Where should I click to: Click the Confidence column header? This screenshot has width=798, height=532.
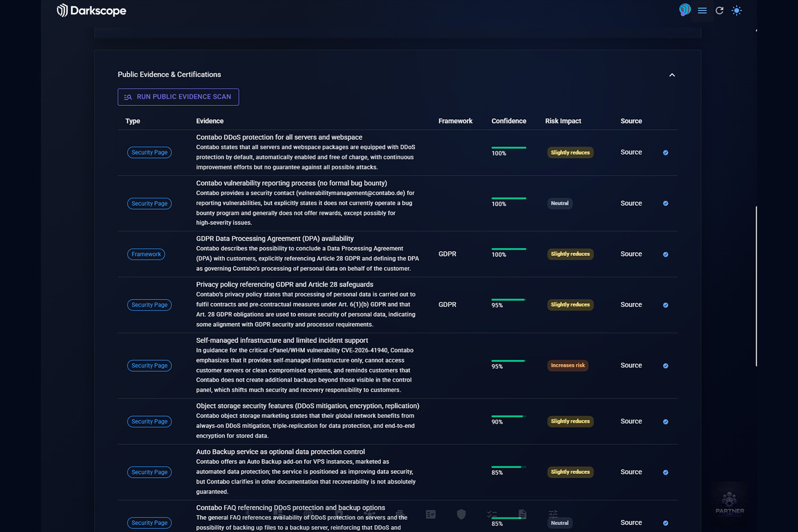pyautogui.click(x=509, y=121)
